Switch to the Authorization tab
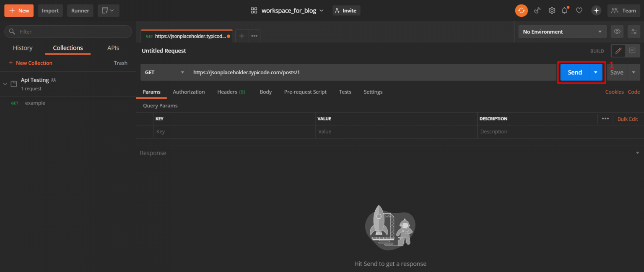Screen dimensions: 644x272 189,92
